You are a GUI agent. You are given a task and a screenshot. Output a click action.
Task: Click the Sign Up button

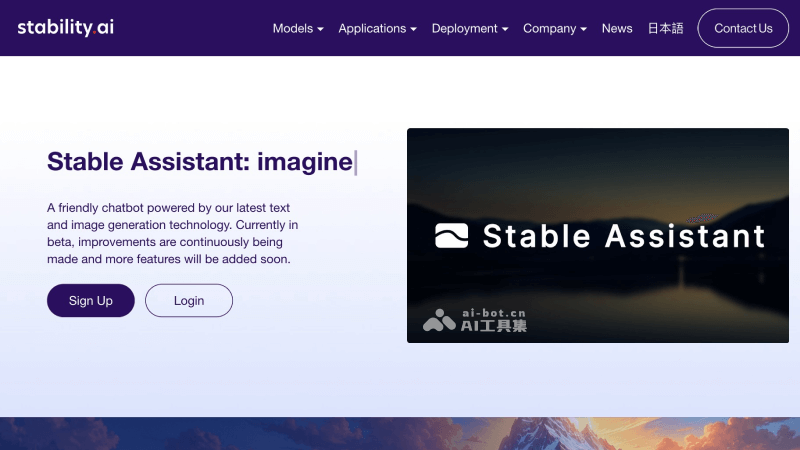tap(90, 300)
